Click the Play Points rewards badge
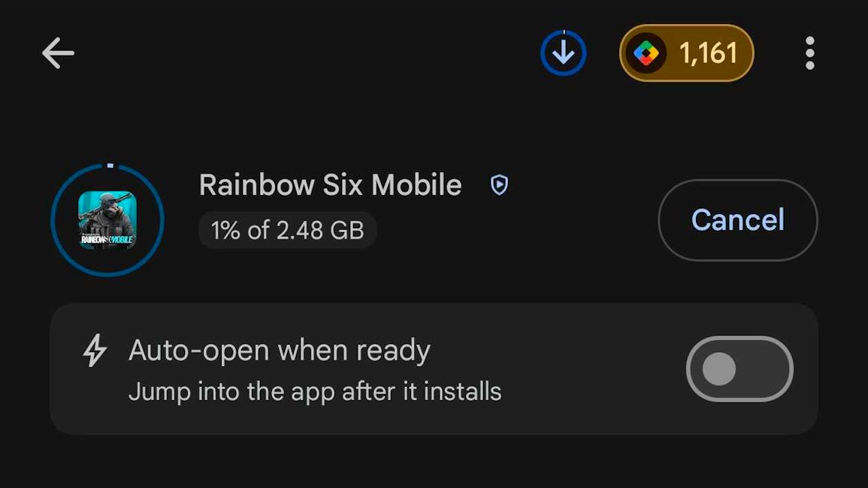868x488 pixels. click(685, 53)
